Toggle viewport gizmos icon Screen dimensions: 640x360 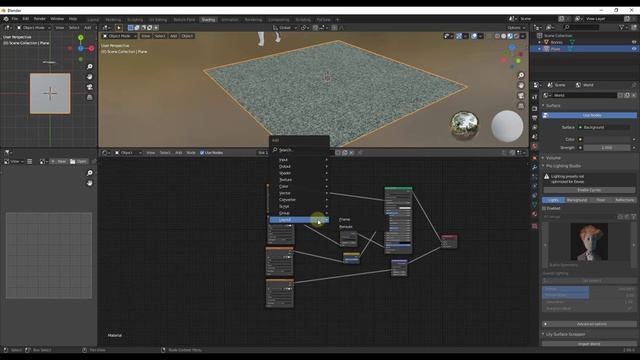coord(459,36)
